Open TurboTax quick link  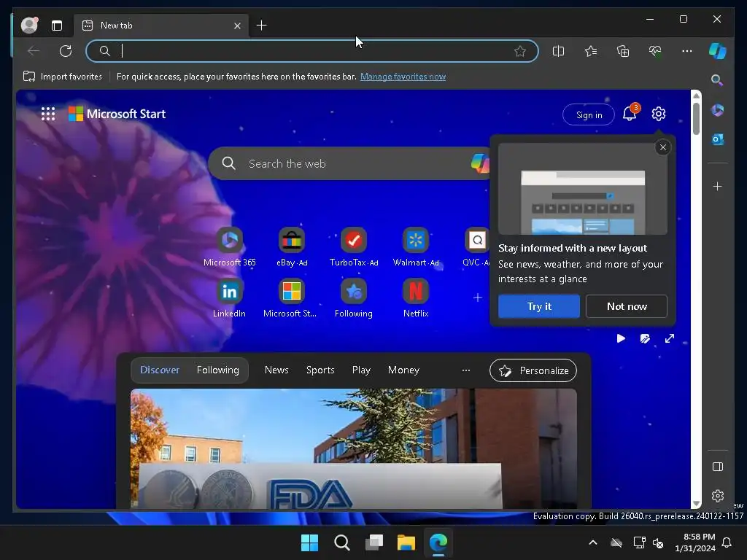[354, 248]
